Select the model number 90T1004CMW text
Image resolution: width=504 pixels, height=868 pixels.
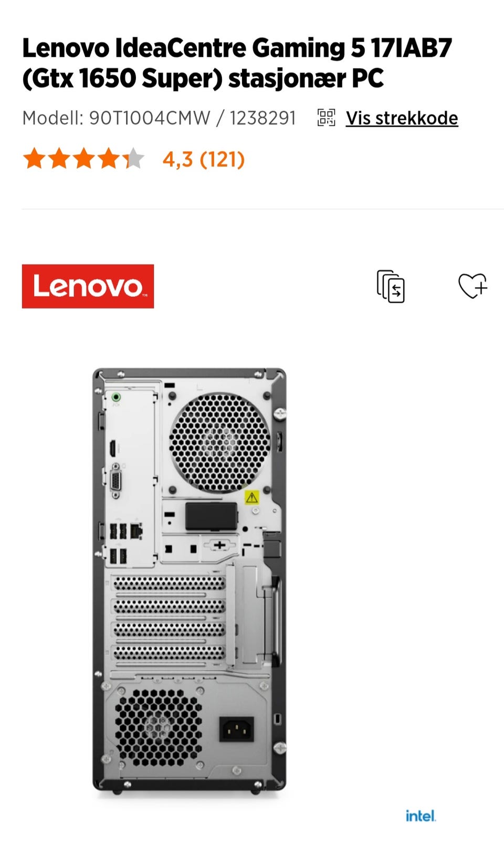pyautogui.click(x=150, y=118)
